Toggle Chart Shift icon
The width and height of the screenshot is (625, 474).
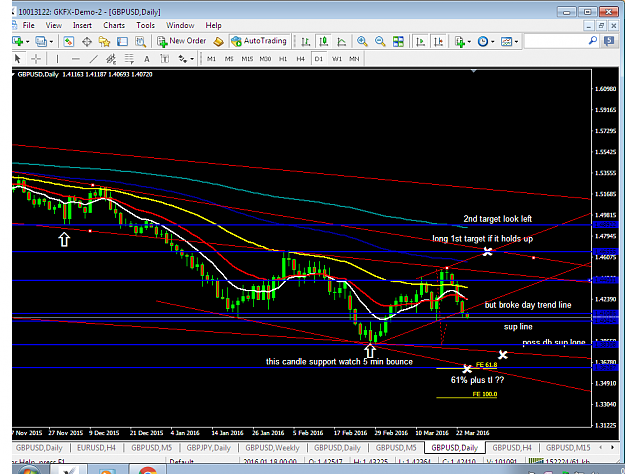tap(438, 41)
